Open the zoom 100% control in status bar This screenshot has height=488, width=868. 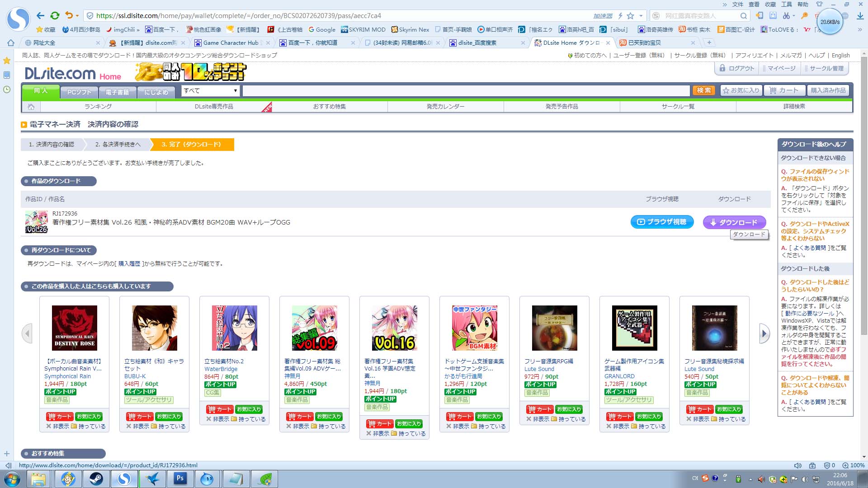[x=853, y=465]
